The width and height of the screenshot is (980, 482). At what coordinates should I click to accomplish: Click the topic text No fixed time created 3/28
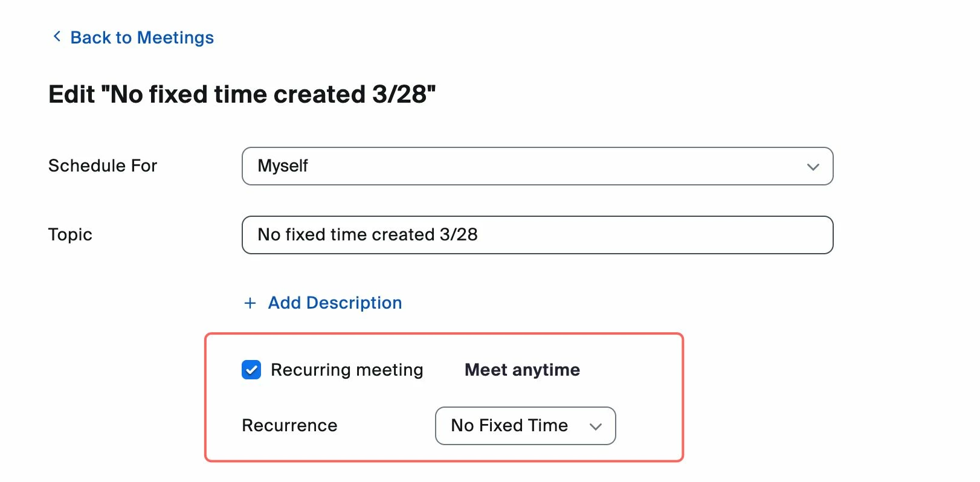[x=367, y=234]
